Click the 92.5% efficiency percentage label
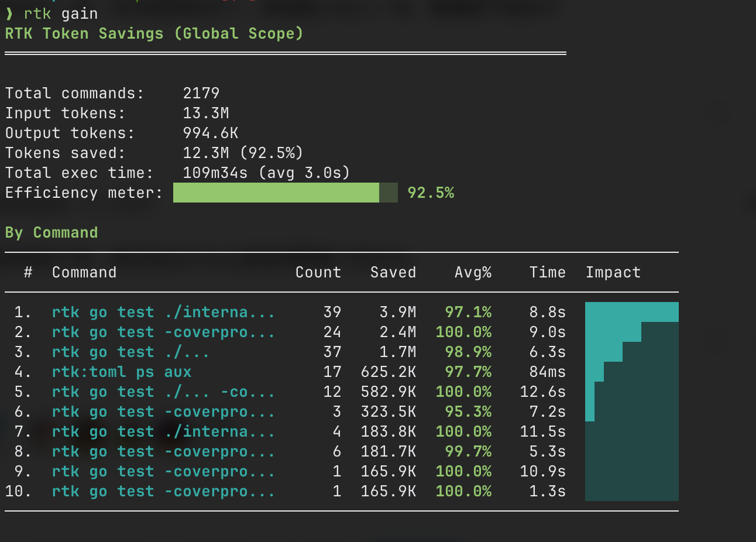Image resolution: width=756 pixels, height=542 pixels. point(431,193)
